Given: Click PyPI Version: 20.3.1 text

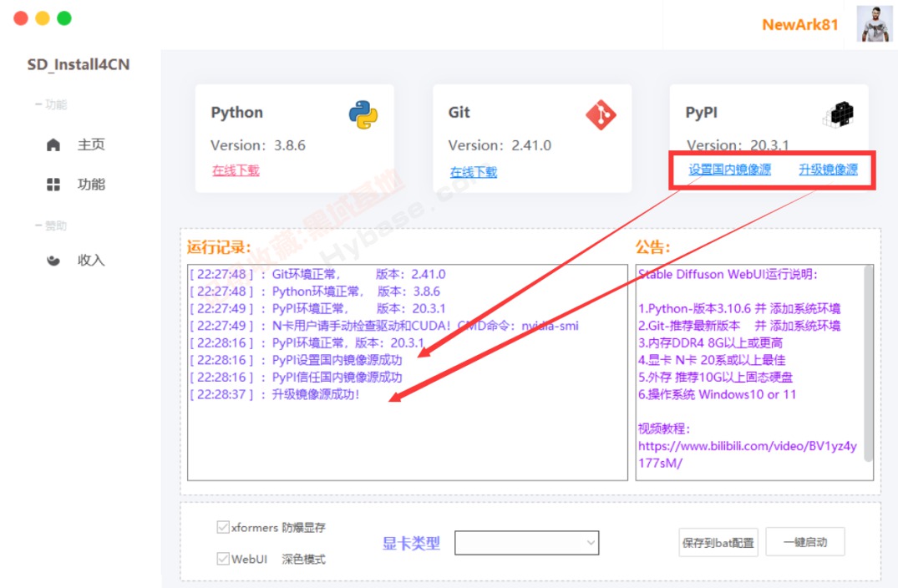Looking at the screenshot, I should 738,144.
